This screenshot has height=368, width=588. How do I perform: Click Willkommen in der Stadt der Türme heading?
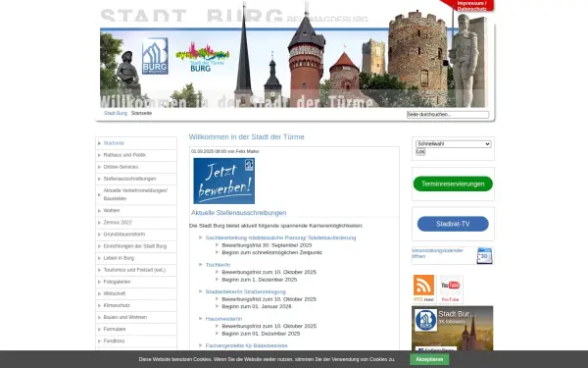coord(246,137)
